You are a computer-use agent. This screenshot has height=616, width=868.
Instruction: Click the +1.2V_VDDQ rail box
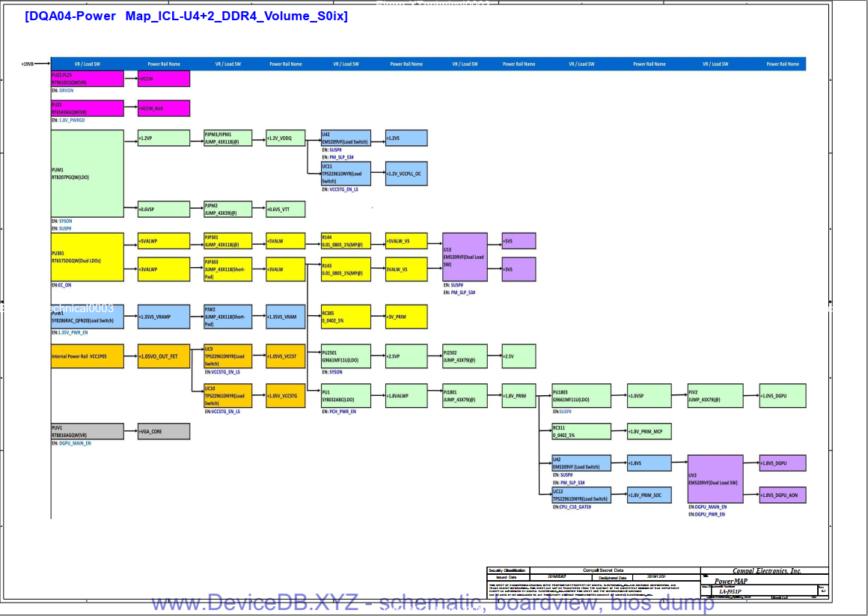(x=285, y=138)
